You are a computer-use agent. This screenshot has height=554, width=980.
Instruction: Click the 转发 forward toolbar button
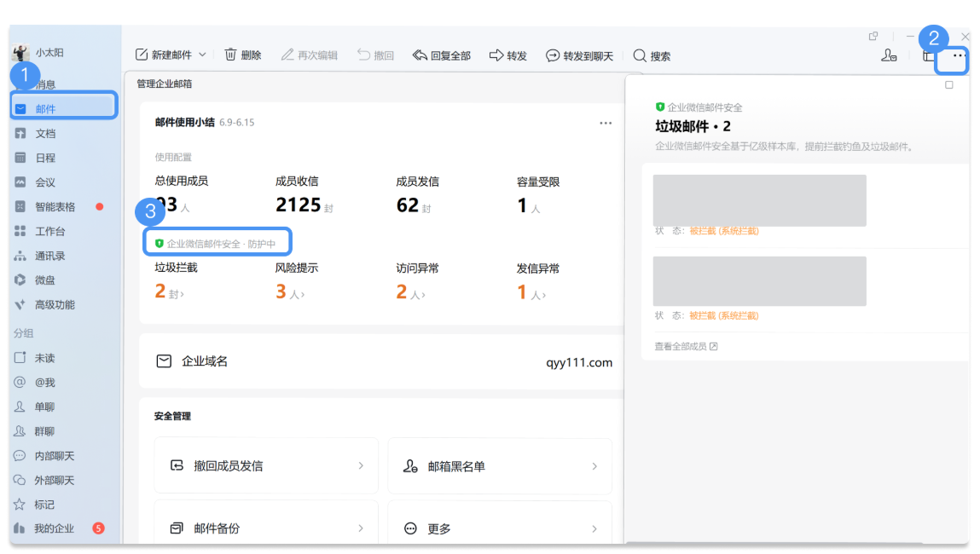[x=508, y=55]
